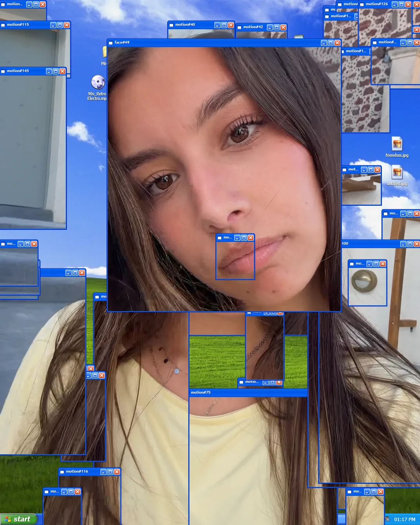Select the motion#115 title text
This screenshot has height=525, width=420.
pyautogui.click(x=18, y=24)
